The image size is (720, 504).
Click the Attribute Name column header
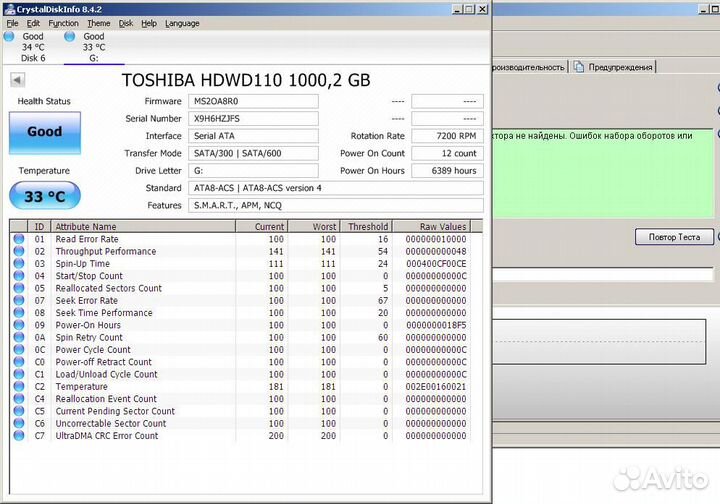(x=142, y=227)
